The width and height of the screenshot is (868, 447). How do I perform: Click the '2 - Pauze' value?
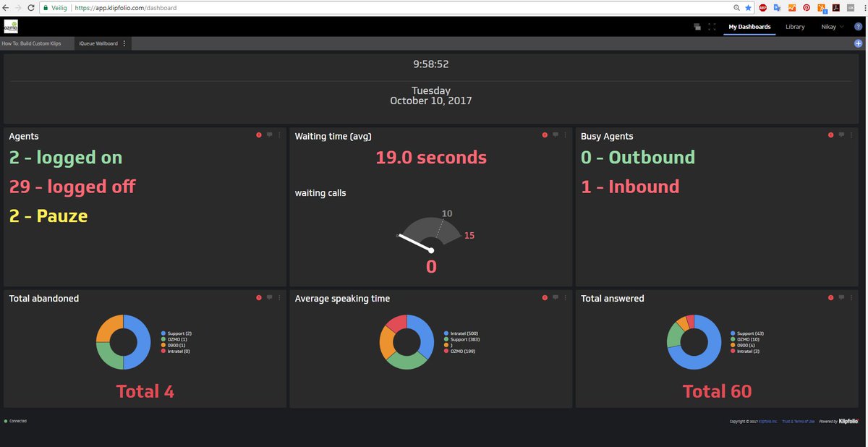tap(48, 216)
